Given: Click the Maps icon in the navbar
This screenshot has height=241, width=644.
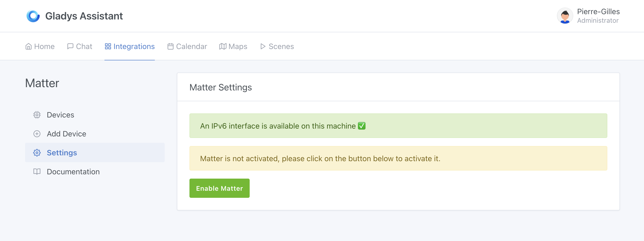Looking at the screenshot, I should (222, 46).
